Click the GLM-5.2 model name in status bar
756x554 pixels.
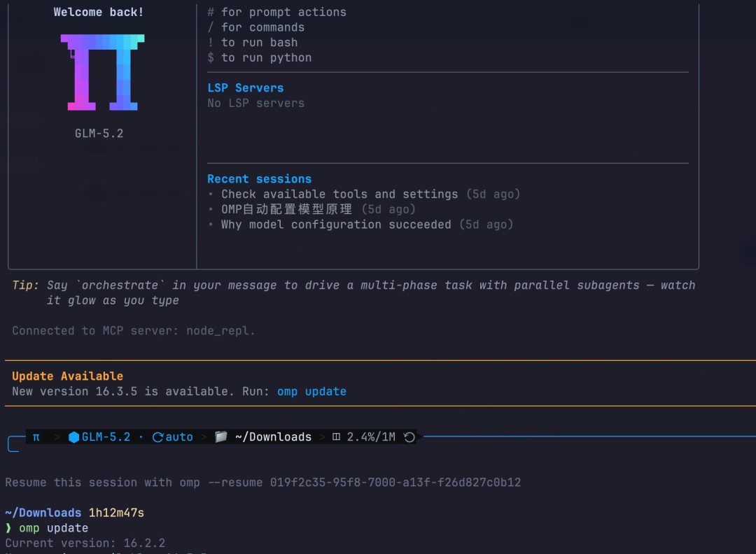(x=106, y=437)
